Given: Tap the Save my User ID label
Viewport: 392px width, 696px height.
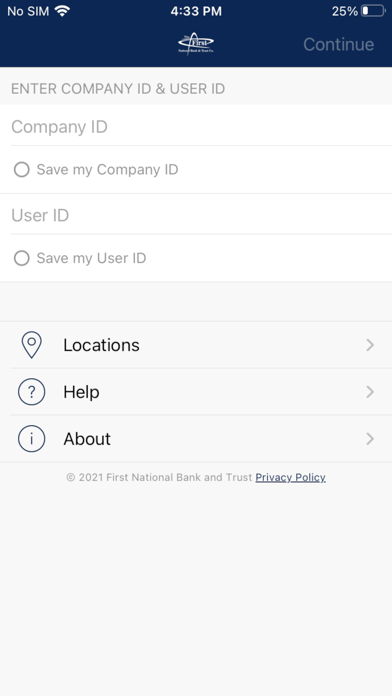Looking at the screenshot, I should click(x=91, y=258).
